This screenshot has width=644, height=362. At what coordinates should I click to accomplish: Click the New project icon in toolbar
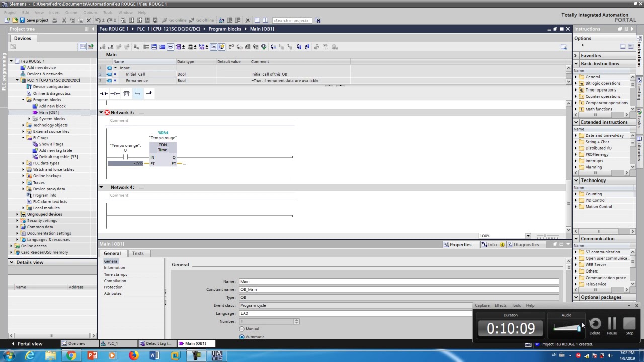tap(7, 20)
